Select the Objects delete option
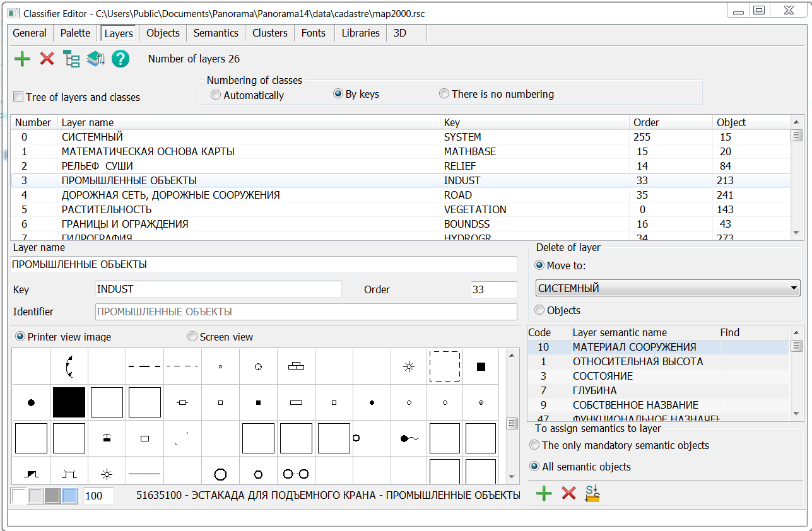Image resolution: width=812 pixels, height=531 pixels. click(539, 310)
